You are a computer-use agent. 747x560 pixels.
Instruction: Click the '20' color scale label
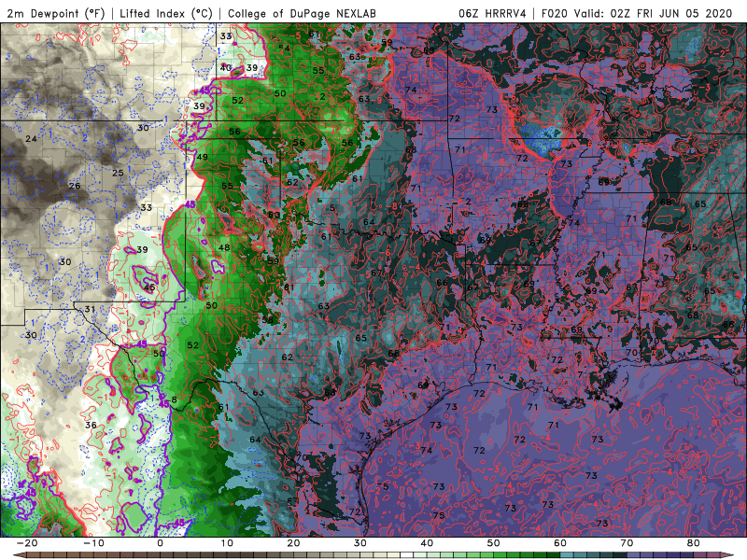293,543
